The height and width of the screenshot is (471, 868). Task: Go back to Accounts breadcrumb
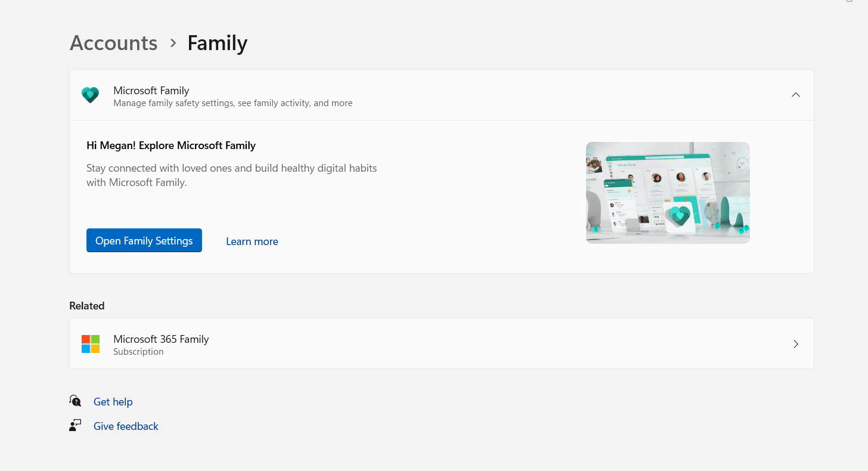114,43
